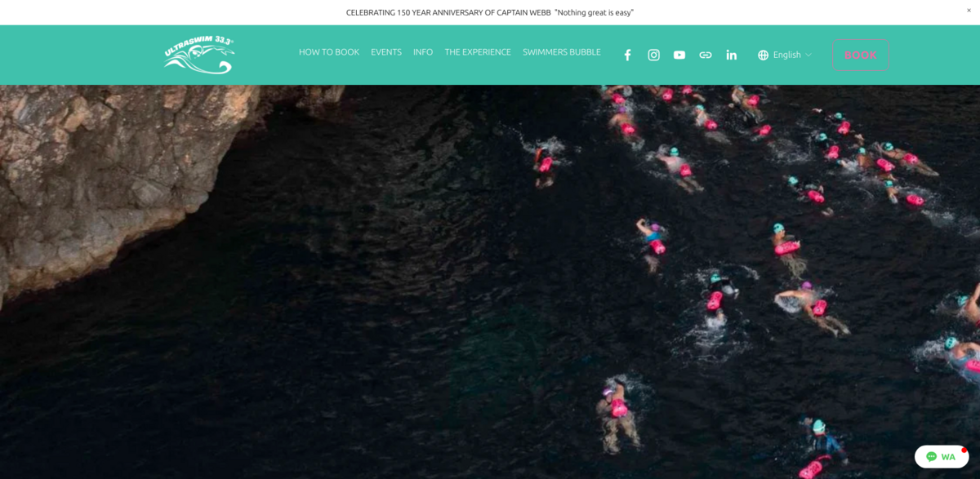The image size is (980, 479).
Task: Select INFO in the navigation bar
Action: [423, 52]
